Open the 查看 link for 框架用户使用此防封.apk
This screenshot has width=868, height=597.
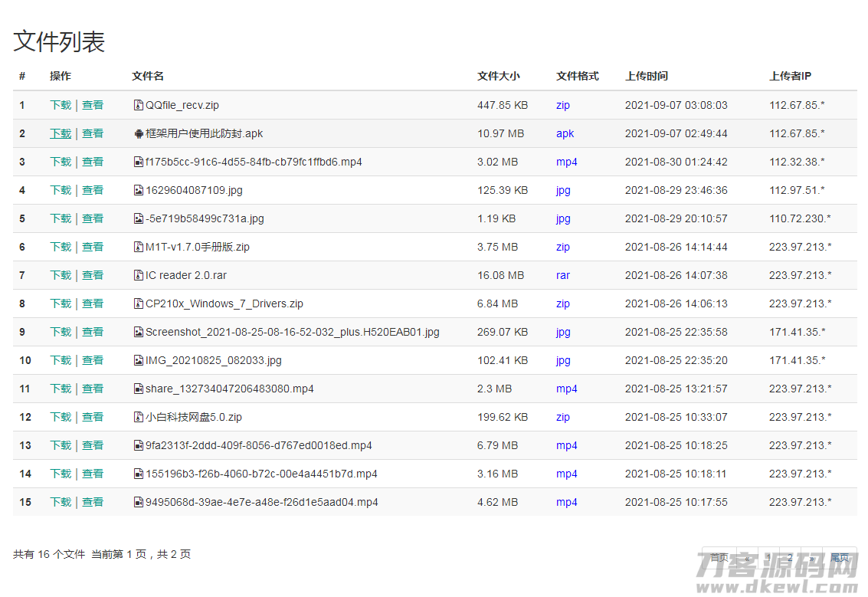point(93,133)
